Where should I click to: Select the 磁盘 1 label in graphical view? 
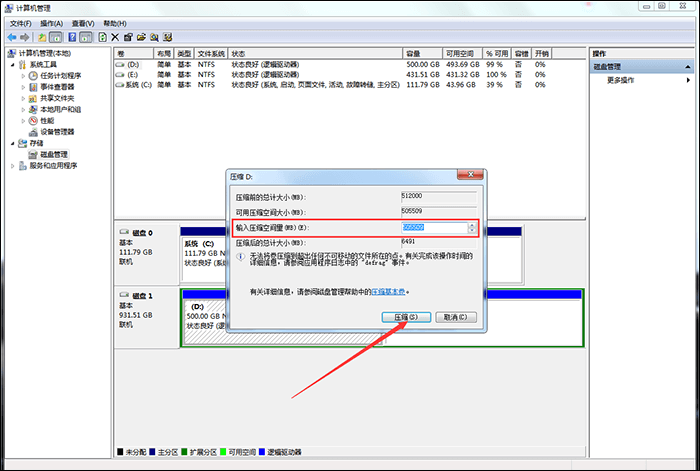pyautogui.click(x=142, y=296)
